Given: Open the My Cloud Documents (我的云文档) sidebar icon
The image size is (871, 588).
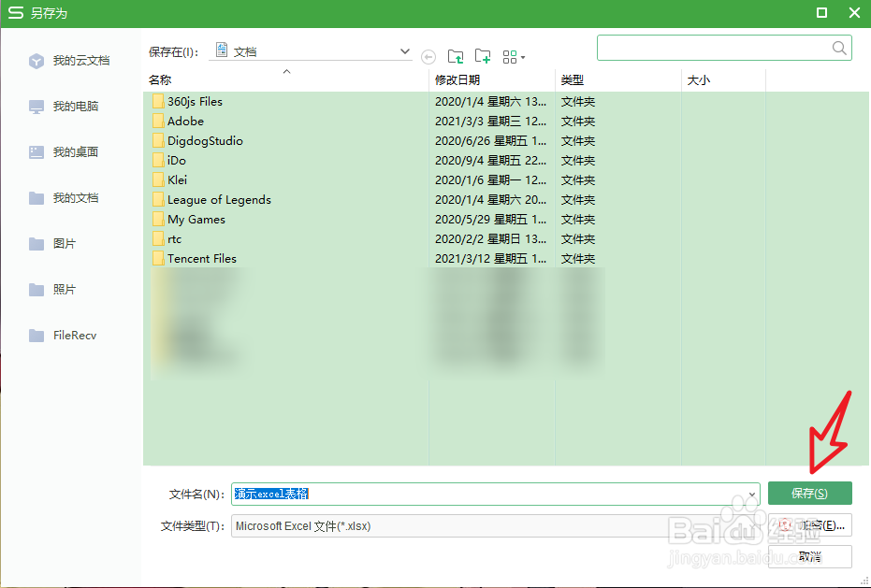Looking at the screenshot, I should click(72, 60).
